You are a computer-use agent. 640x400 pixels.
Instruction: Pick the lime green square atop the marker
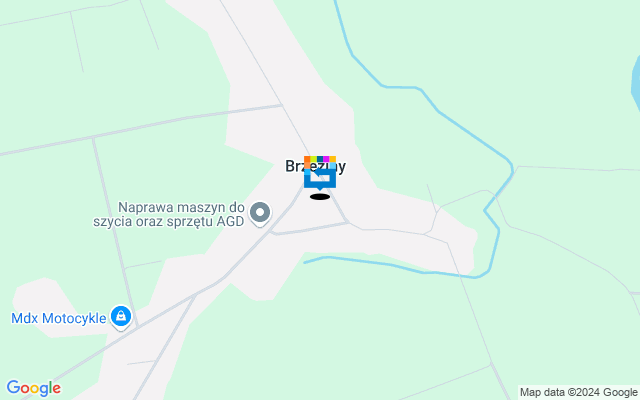(x=313, y=159)
